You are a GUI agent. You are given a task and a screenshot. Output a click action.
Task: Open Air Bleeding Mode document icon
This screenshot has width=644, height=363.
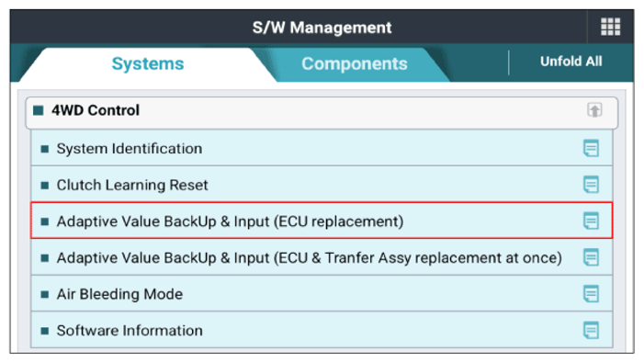591,294
